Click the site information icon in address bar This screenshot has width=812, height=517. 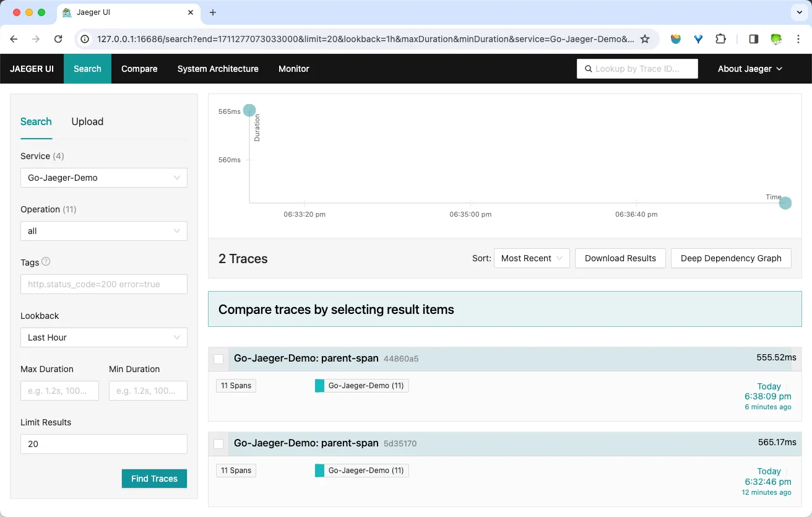[x=86, y=39]
